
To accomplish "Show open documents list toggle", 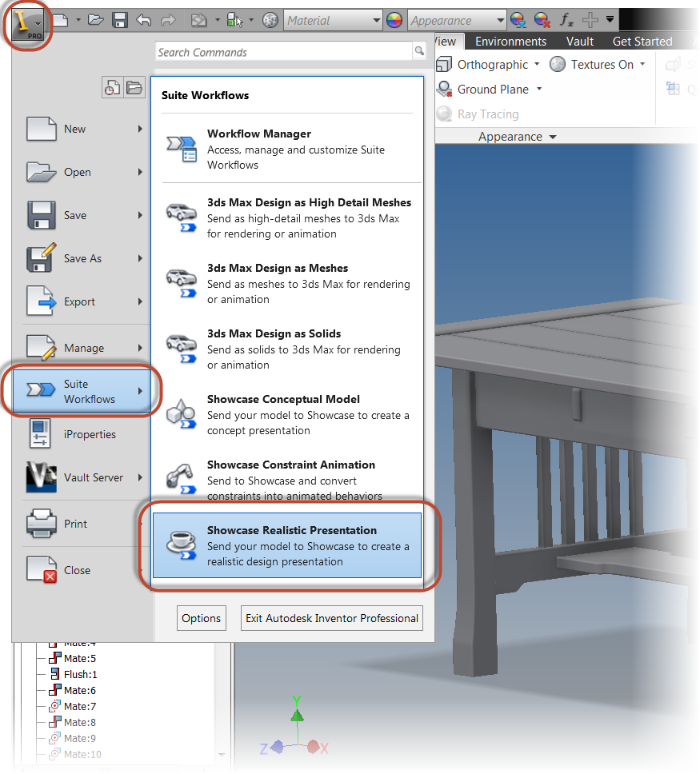I will (x=134, y=88).
